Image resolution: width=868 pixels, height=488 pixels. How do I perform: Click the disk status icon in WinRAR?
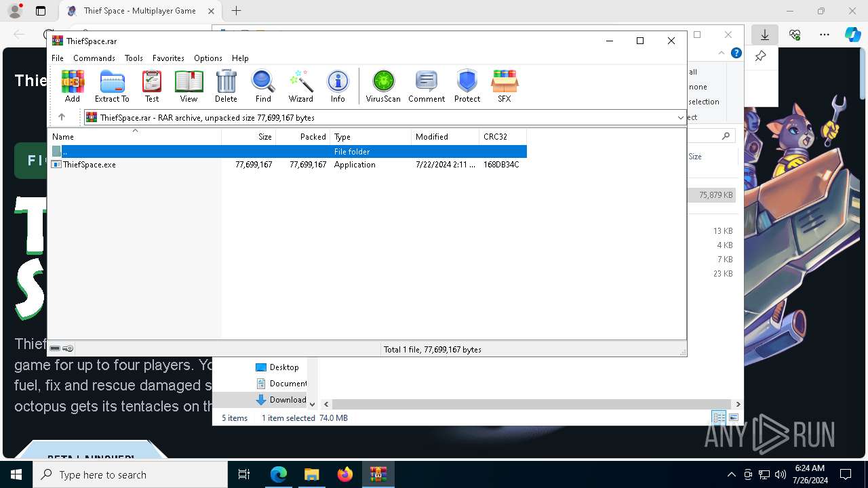pos(55,348)
